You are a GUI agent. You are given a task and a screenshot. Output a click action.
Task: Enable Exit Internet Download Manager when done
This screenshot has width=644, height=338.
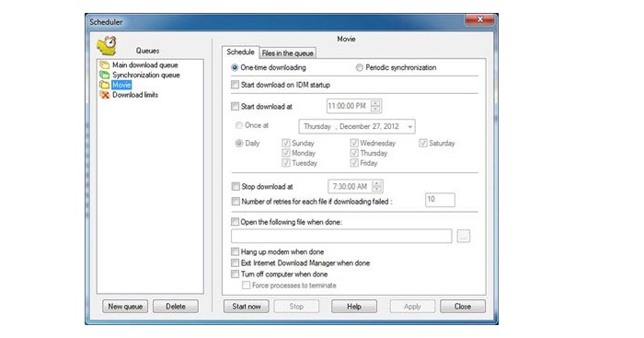point(235,262)
